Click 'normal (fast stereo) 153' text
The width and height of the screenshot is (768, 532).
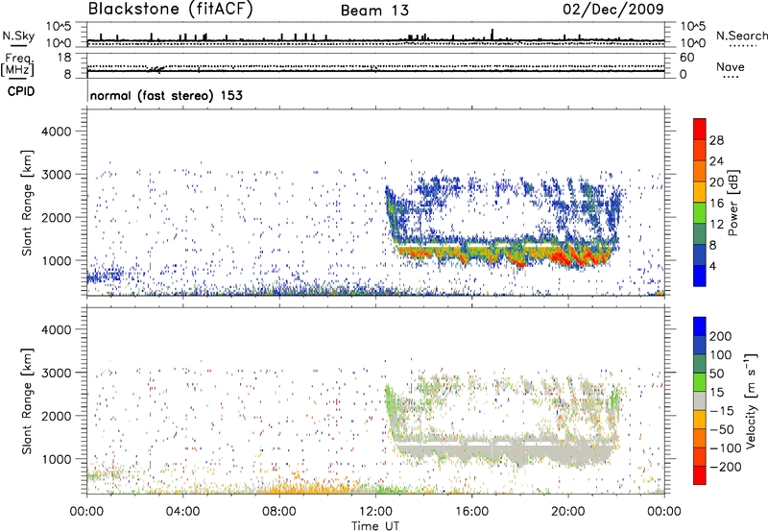[x=166, y=95]
